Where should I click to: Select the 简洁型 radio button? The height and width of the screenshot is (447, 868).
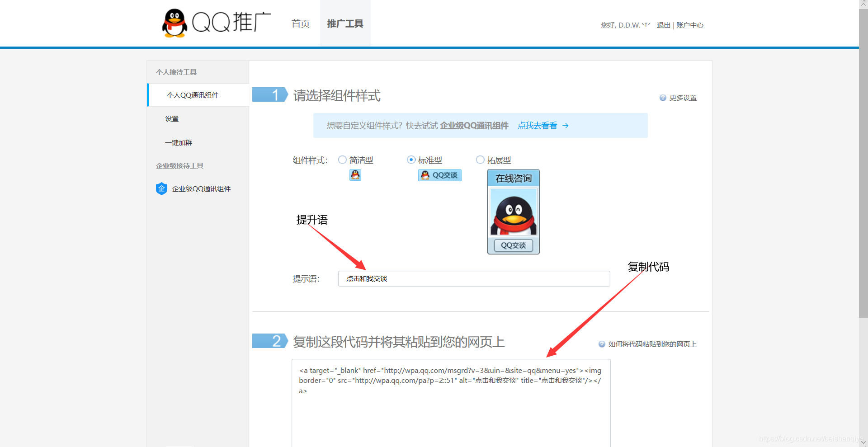pos(342,160)
